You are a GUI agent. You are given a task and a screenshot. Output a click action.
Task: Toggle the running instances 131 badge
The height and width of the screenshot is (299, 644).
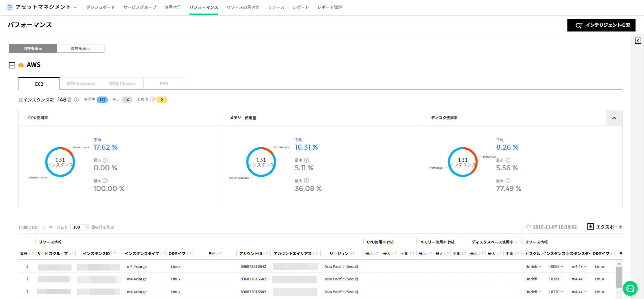coord(102,100)
